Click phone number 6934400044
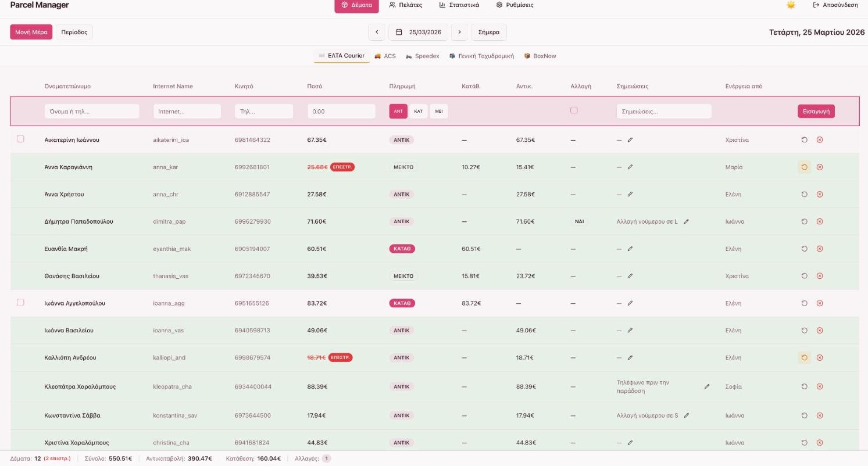 pyautogui.click(x=253, y=386)
